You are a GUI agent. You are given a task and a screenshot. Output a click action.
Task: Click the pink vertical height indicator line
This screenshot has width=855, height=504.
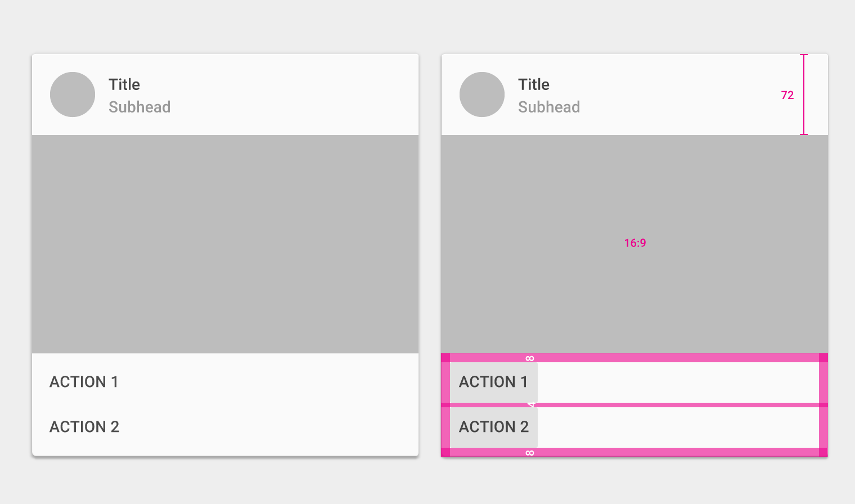804,94
